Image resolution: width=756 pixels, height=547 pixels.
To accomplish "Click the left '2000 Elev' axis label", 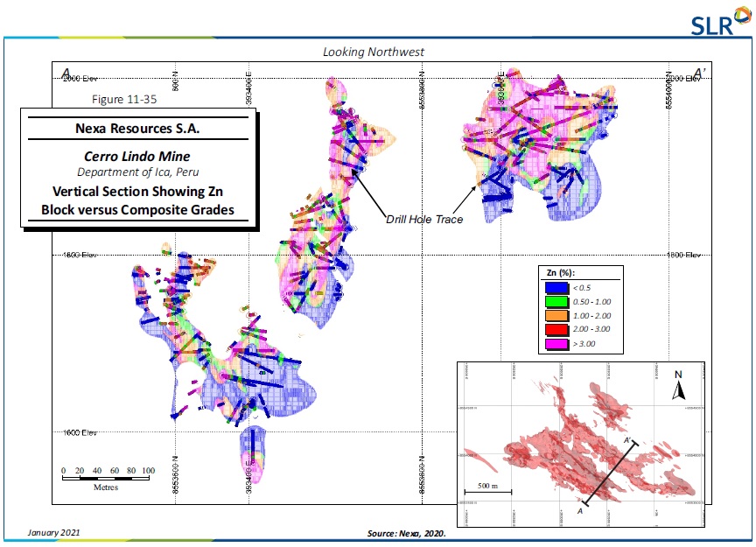I will 80,78.
